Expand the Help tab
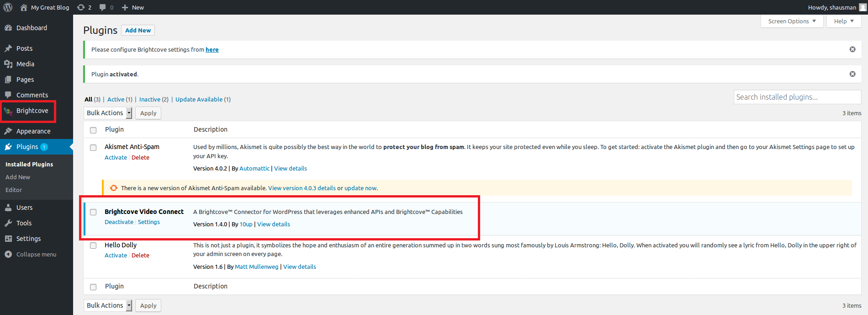 pos(843,21)
